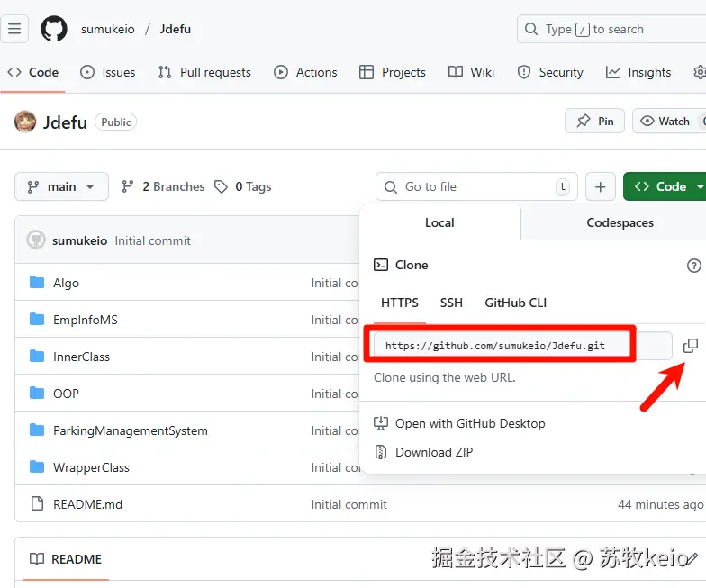The width and height of the screenshot is (706, 588).
Task: Focus the Type / to search box
Action: 611,29
